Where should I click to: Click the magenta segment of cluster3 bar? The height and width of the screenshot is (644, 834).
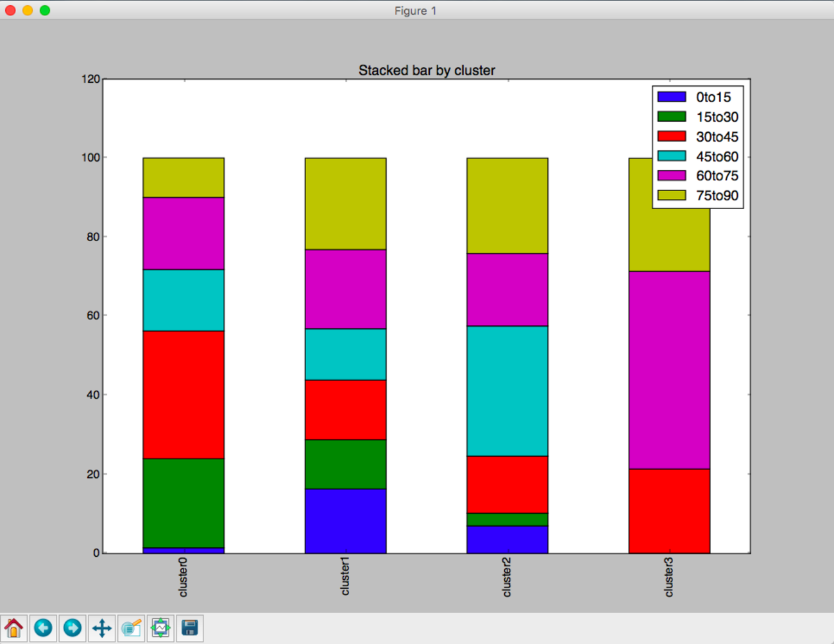669,369
